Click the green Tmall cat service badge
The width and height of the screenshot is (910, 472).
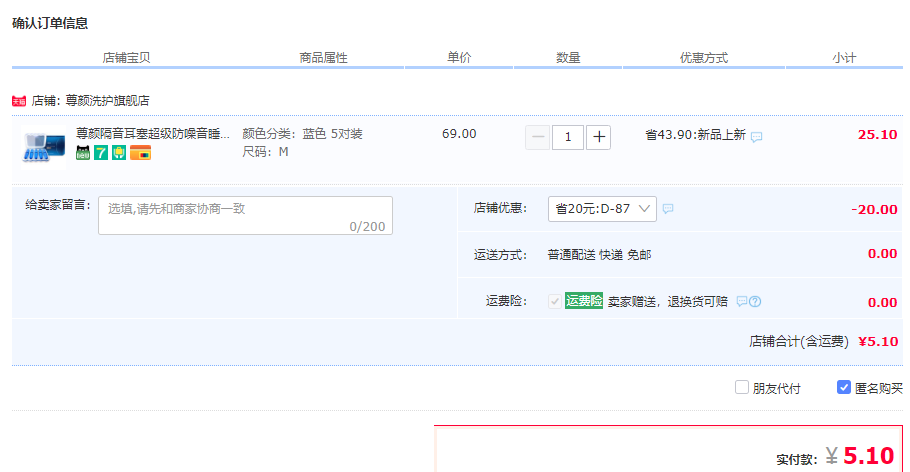(83, 153)
